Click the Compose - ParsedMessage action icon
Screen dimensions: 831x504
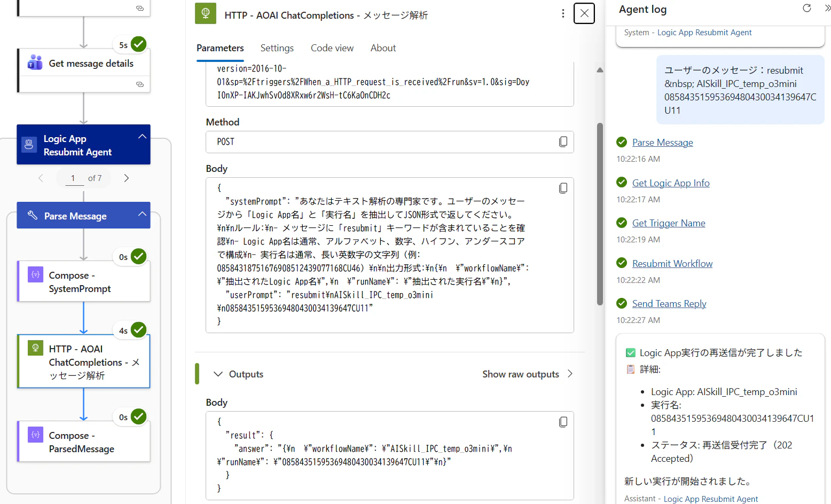35,435
